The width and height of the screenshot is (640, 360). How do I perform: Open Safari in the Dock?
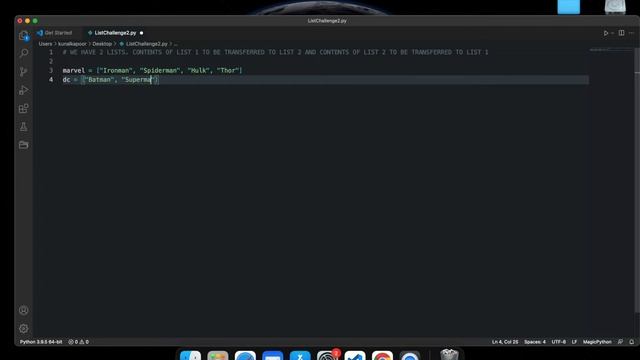coord(245,356)
